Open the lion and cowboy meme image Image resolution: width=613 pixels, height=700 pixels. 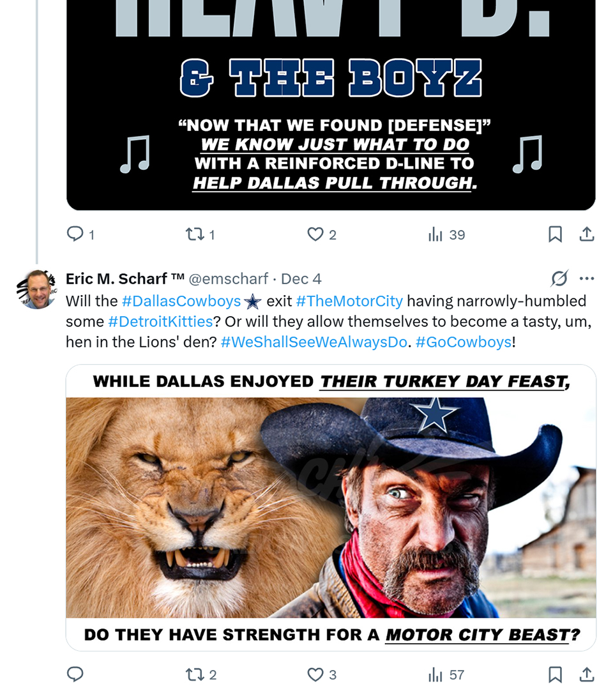click(x=331, y=507)
